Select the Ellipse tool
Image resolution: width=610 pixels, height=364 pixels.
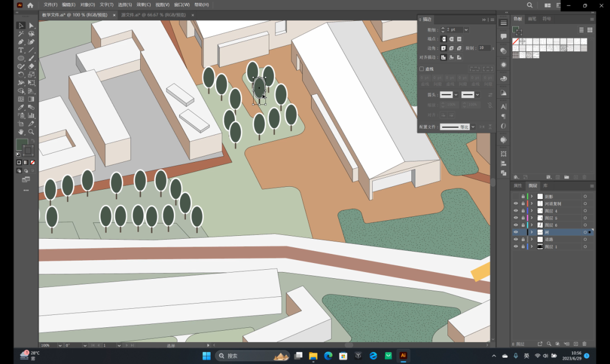click(x=21, y=58)
